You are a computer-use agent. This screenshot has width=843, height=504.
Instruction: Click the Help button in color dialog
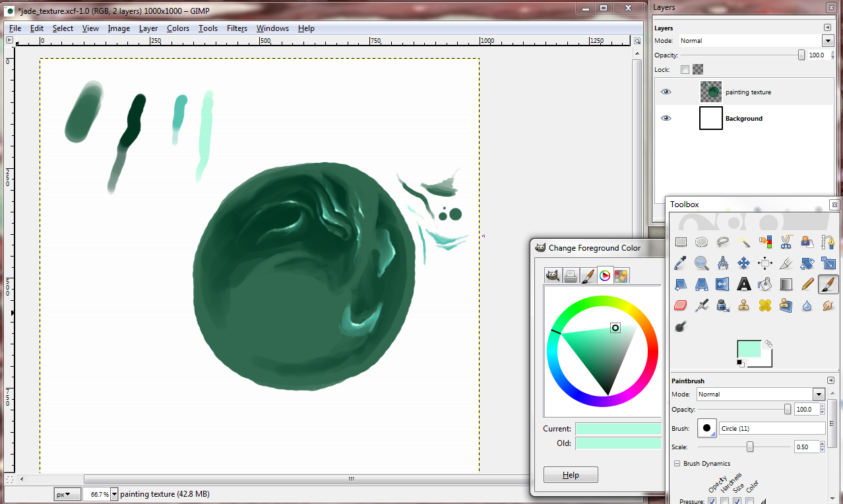click(571, 475)
